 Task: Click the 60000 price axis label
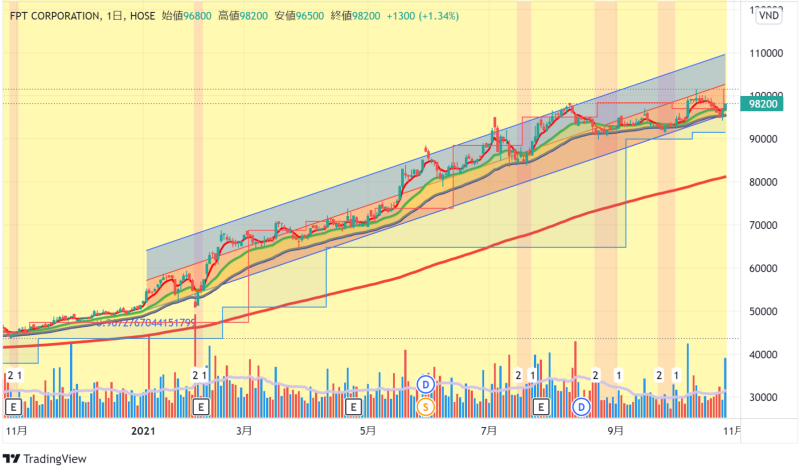763,268
